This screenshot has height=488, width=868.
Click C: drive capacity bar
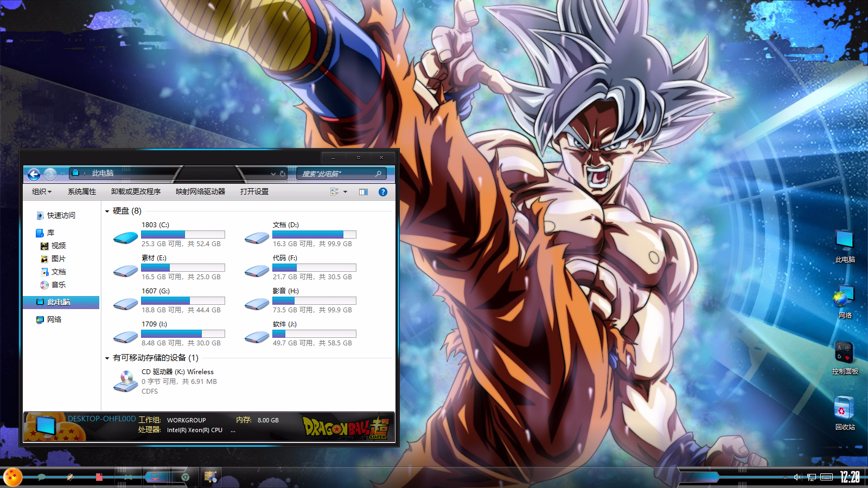click(183, 234)
